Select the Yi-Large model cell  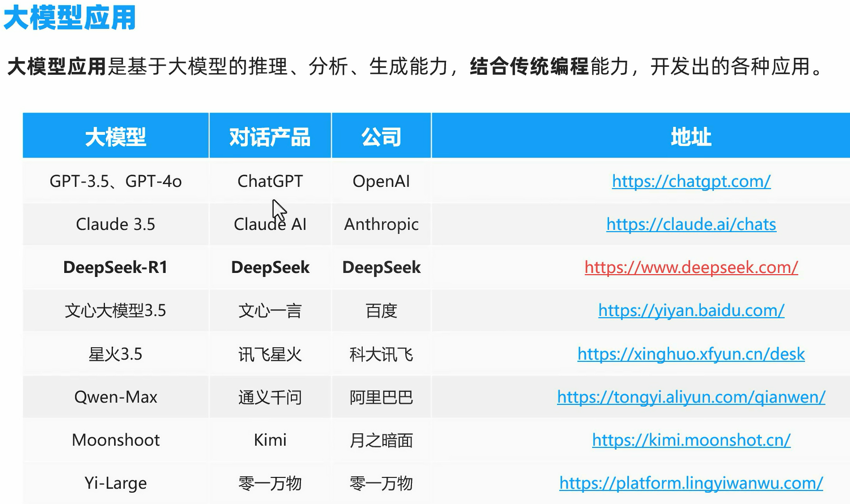click(116, 483)
